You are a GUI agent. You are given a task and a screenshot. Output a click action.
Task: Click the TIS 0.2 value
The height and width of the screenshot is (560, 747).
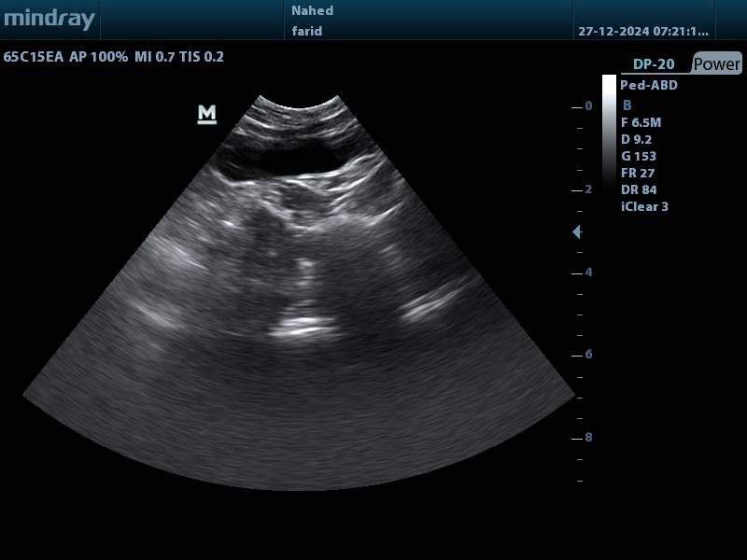(202, 57)
